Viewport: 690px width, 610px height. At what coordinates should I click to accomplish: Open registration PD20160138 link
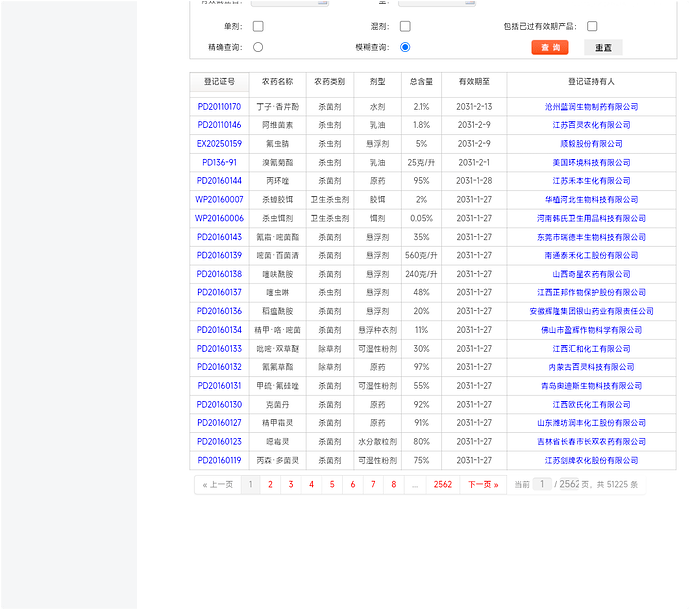click(x=219, y=274)
